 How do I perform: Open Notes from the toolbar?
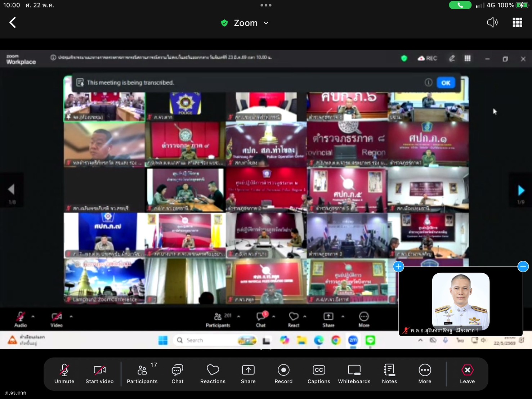pos(389,374)
